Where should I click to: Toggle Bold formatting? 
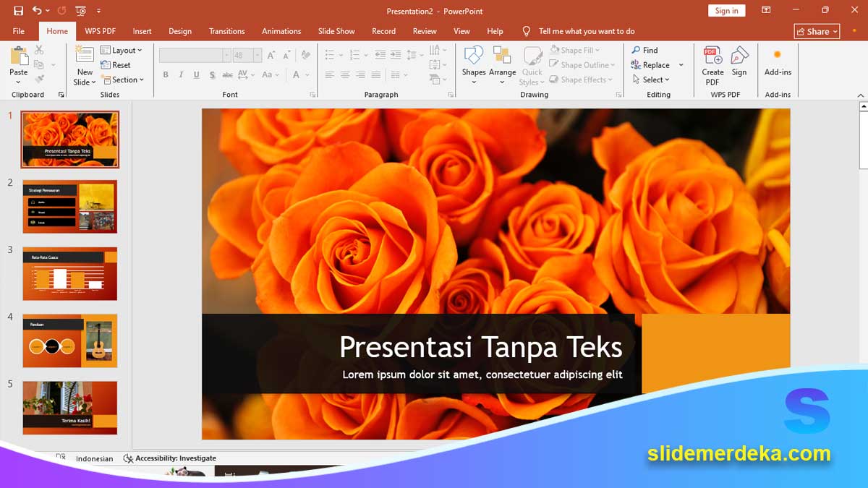[x=166, y=74]
